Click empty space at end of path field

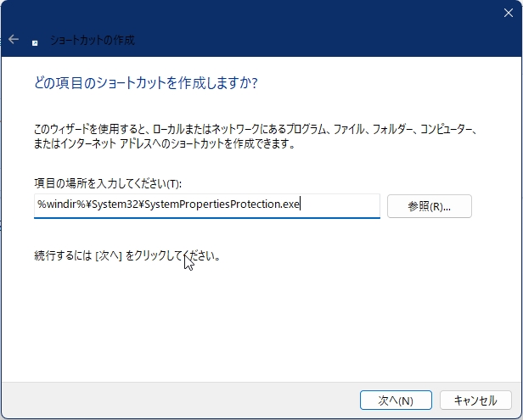click(340, 205)
